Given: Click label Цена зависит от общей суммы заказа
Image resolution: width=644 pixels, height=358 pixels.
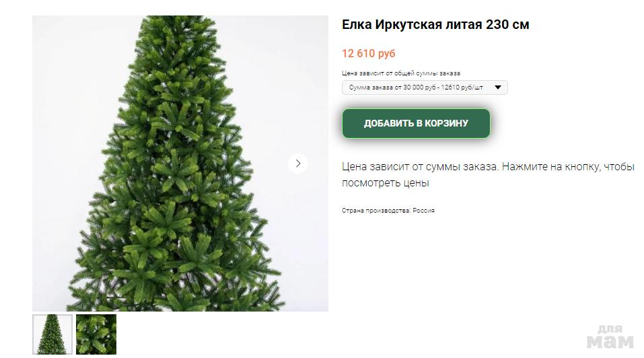Looking at the screenshot, I should (401, 73).
